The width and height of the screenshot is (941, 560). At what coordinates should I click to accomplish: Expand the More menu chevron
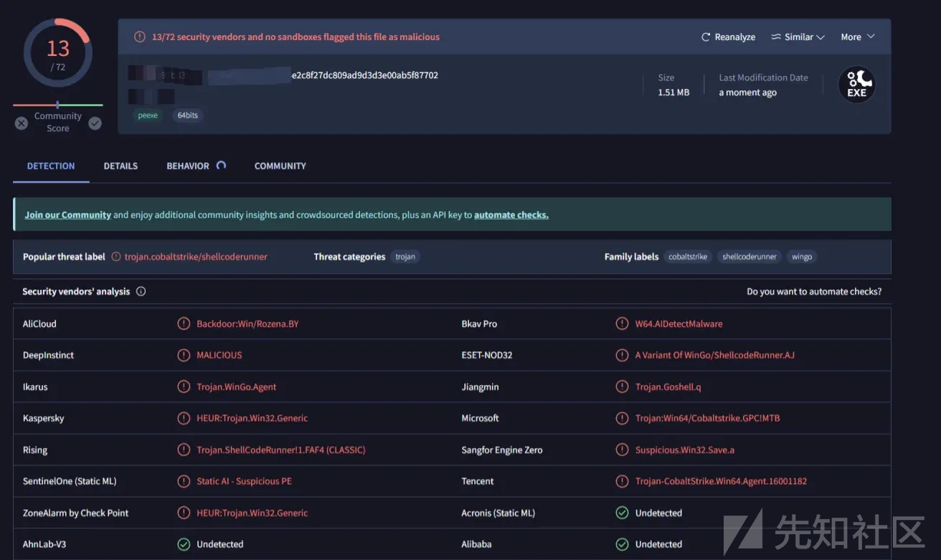point(871,37)
